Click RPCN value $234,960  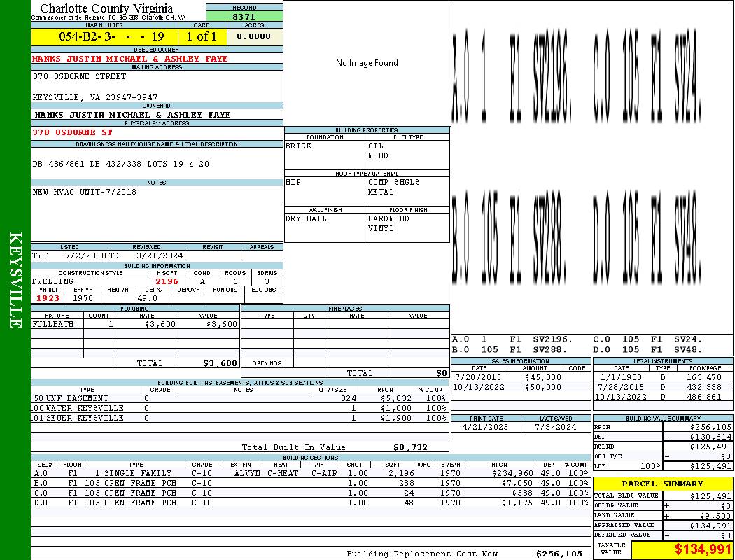point(513,473)
